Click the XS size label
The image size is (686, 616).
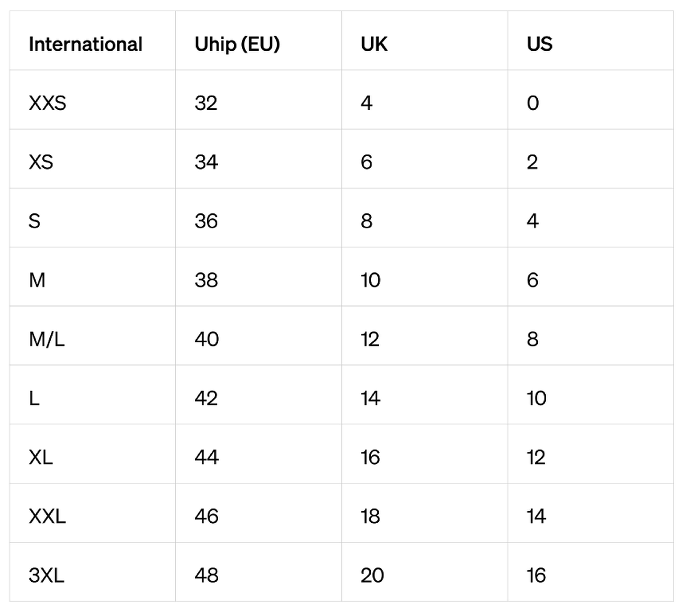[41, 162]
